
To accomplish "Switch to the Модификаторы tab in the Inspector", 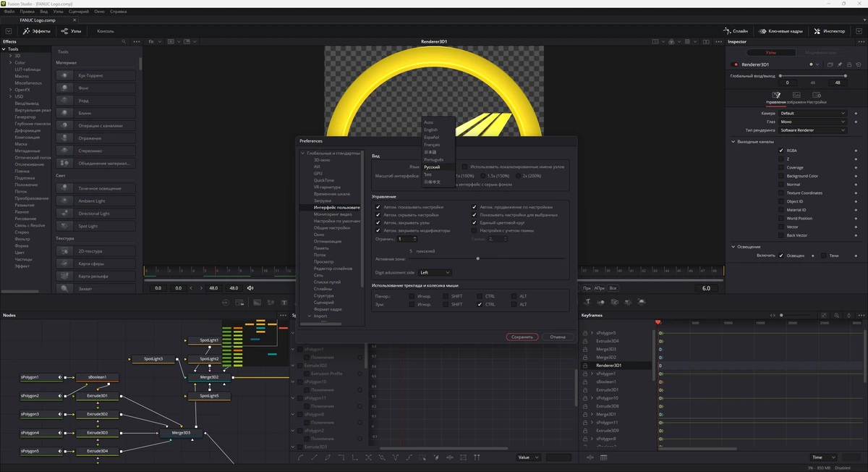I will click(x=820, y=53).
